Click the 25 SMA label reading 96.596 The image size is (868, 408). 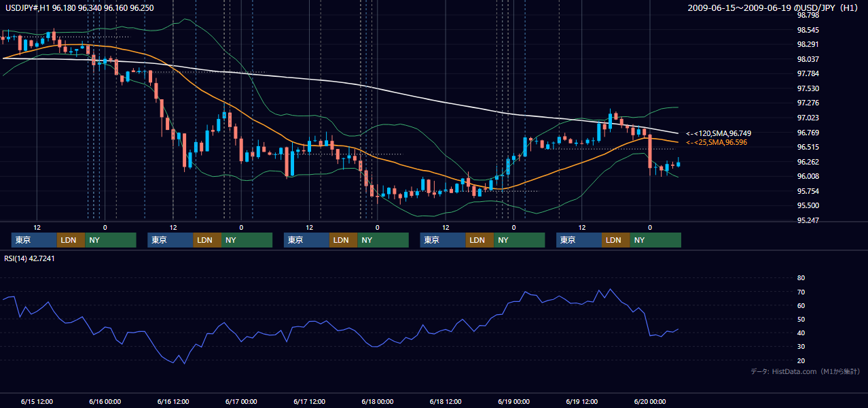(x=717, y=142)
